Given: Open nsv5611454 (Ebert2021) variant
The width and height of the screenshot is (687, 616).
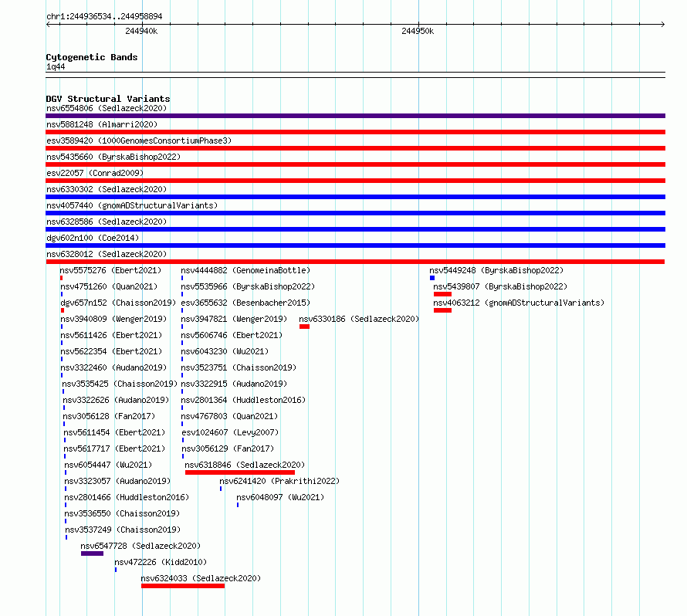Looking at the screenshot, I should [x=114, y=432].
